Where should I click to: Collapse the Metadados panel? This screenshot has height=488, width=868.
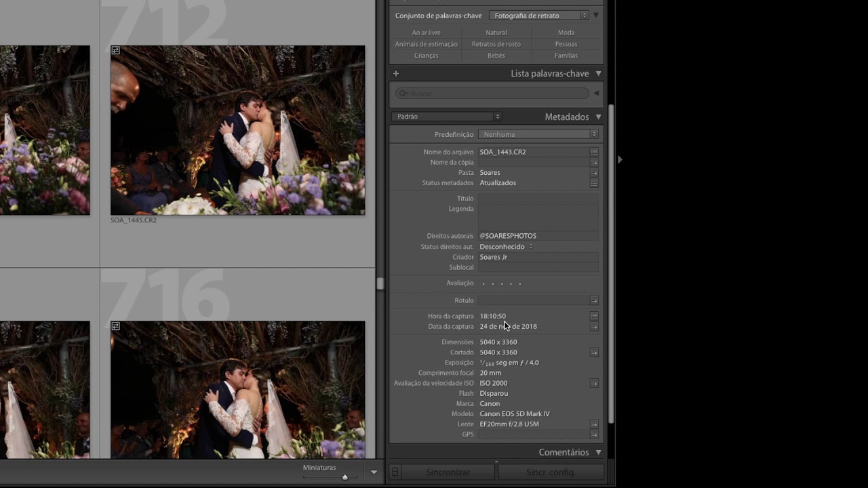click(x=598, y=117)
